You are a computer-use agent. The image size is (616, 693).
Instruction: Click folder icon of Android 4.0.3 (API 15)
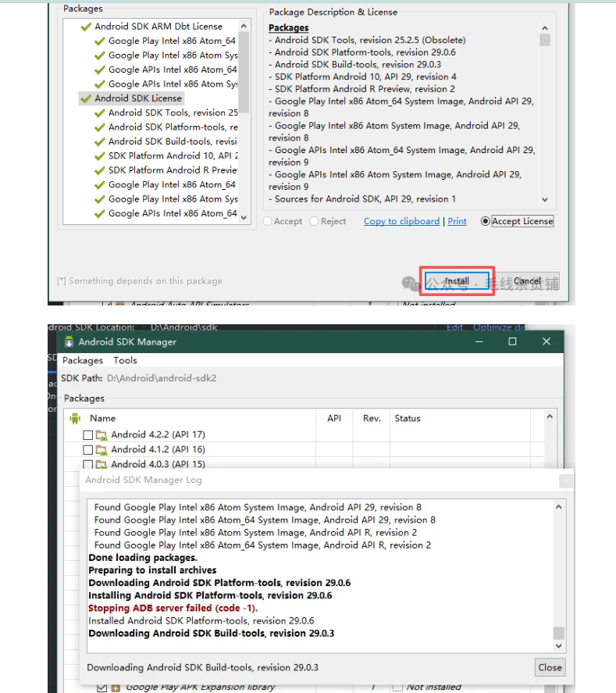101,465
